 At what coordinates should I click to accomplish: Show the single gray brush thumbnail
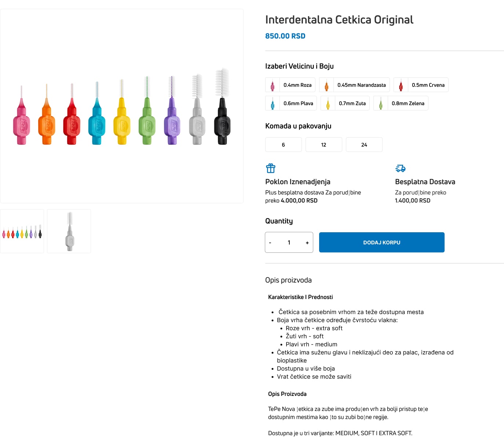click(69, 231)
